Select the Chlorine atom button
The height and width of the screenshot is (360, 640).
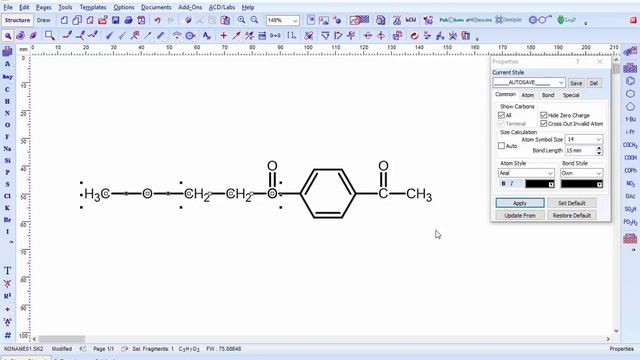[x=7, y=196]
